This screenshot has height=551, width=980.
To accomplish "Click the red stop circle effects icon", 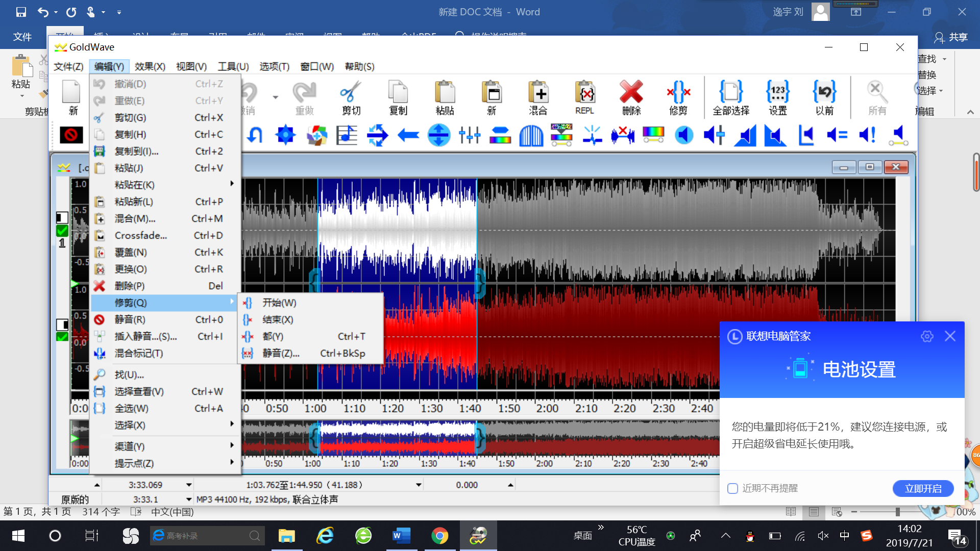I will 71,135.
